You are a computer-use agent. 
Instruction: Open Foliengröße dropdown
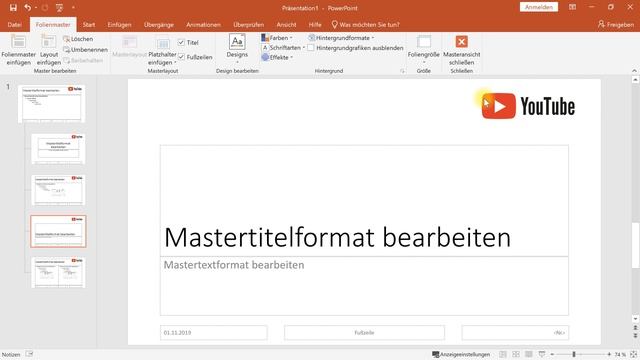tap(424, 50)
